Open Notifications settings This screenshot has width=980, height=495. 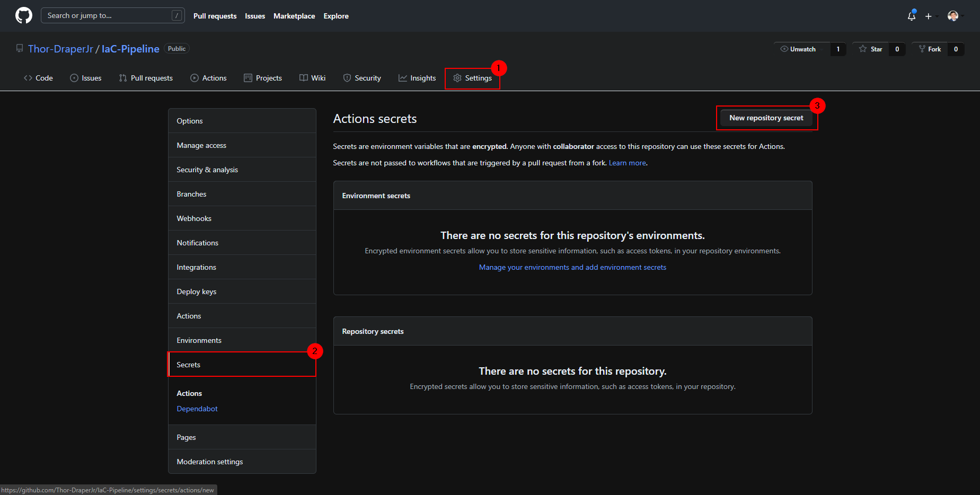(242, 243)
